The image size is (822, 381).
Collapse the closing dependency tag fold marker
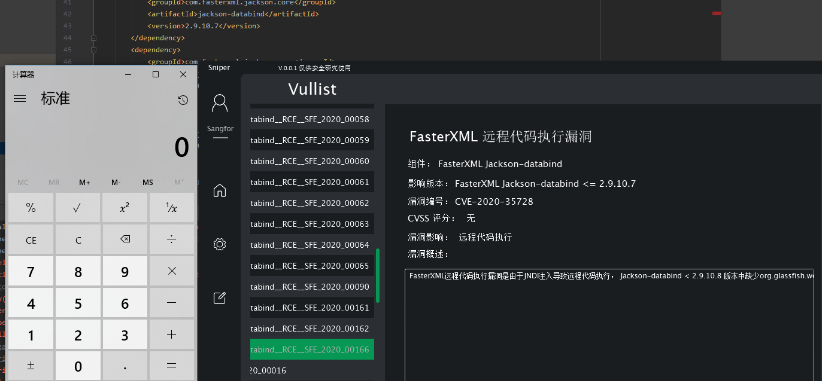pyautogui.click(x=94, y=38)
